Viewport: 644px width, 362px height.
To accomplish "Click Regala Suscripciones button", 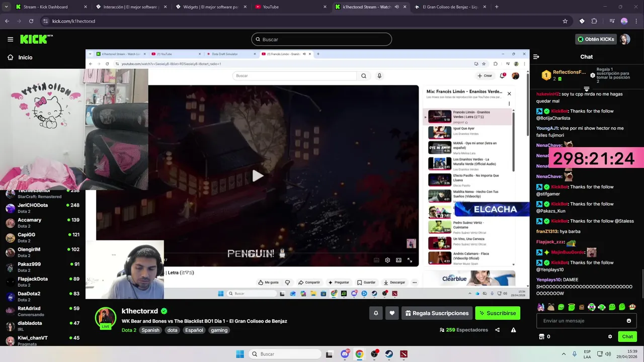I will [437, 313].
